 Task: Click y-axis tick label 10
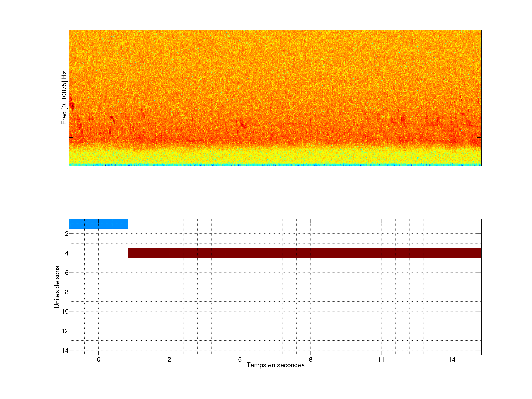click(65, 311)
